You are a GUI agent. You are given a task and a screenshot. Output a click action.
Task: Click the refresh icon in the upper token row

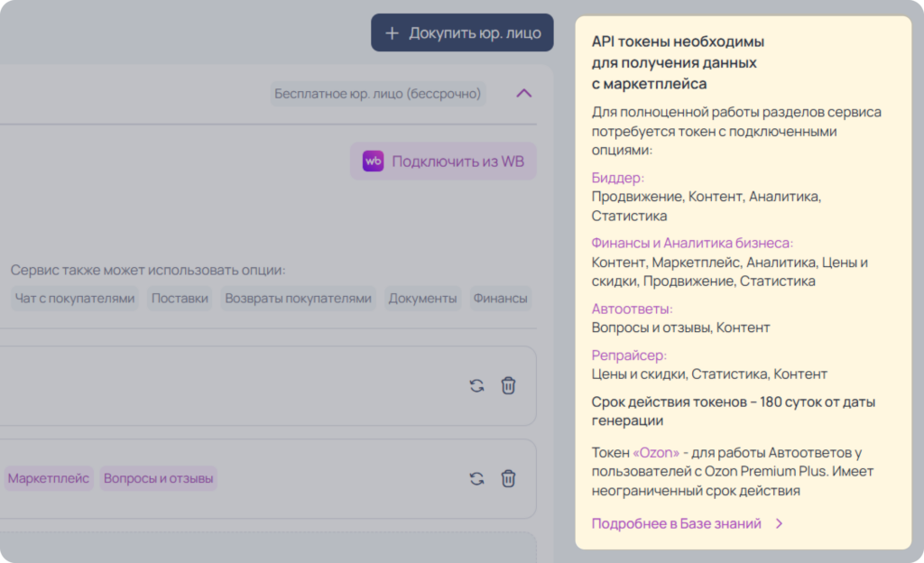(476, 386)
